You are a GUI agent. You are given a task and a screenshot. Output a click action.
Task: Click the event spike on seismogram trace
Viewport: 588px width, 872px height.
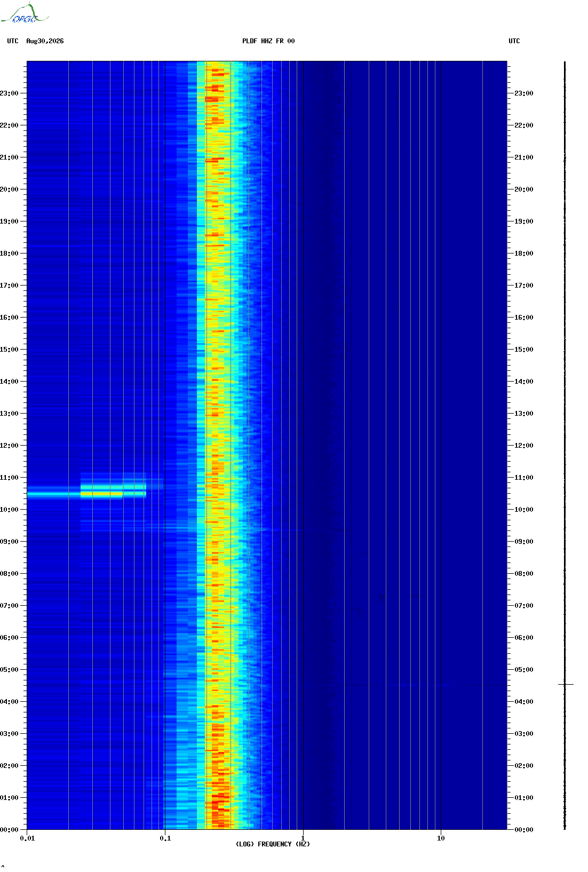566,684
